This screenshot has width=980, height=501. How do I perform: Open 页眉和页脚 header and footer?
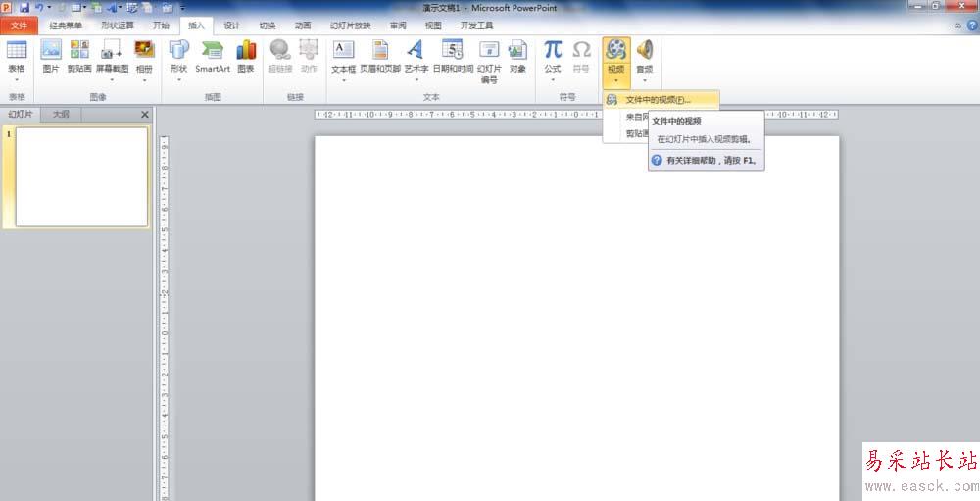click(x=380, y=50)
